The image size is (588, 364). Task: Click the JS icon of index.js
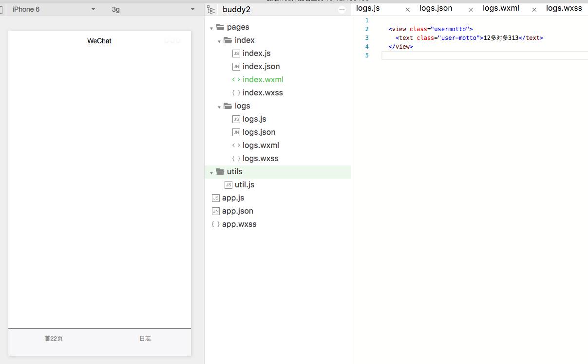(x=236, y=54)
